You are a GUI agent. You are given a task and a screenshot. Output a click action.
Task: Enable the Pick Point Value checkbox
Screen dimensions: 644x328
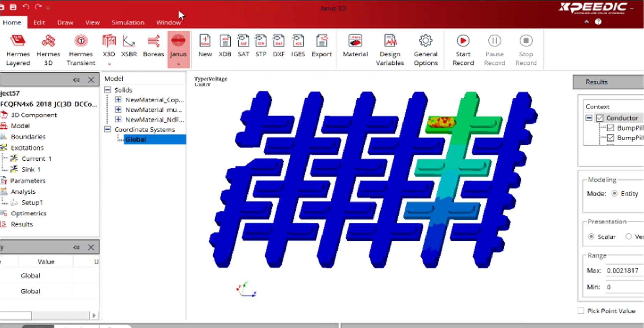point(581,311)
